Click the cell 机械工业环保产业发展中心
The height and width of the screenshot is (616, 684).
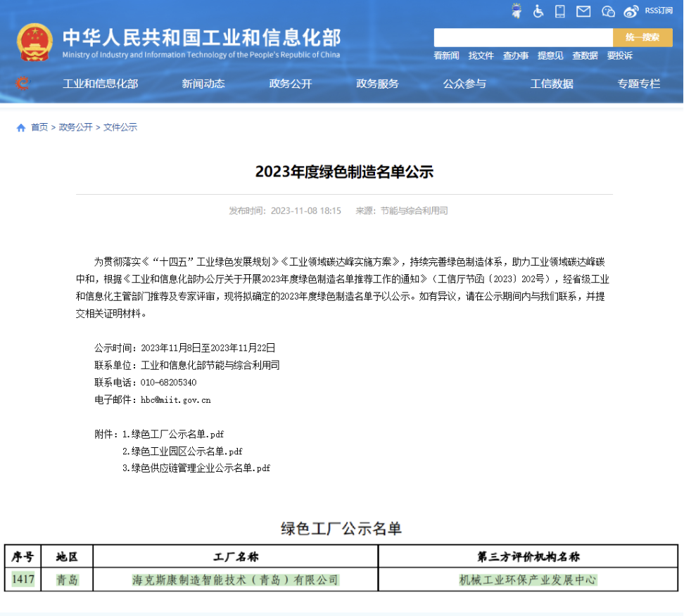[x=528, y=580]
